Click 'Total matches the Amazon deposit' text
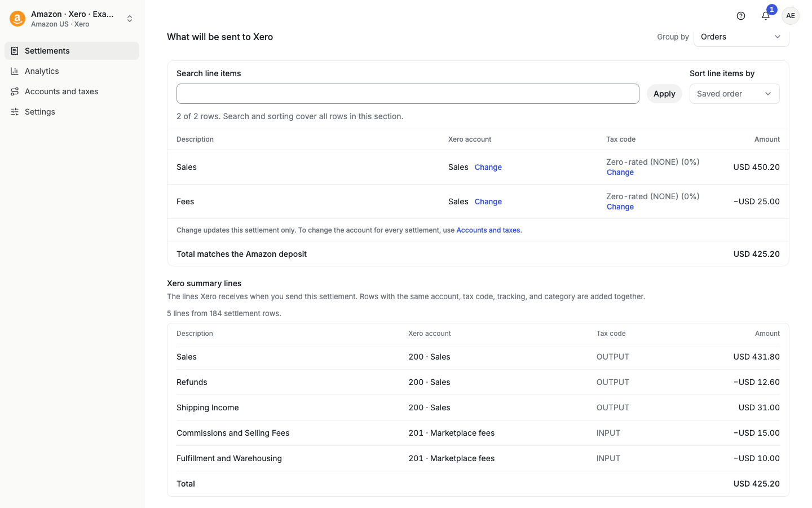The image size is (812, 508). point(241,254)
